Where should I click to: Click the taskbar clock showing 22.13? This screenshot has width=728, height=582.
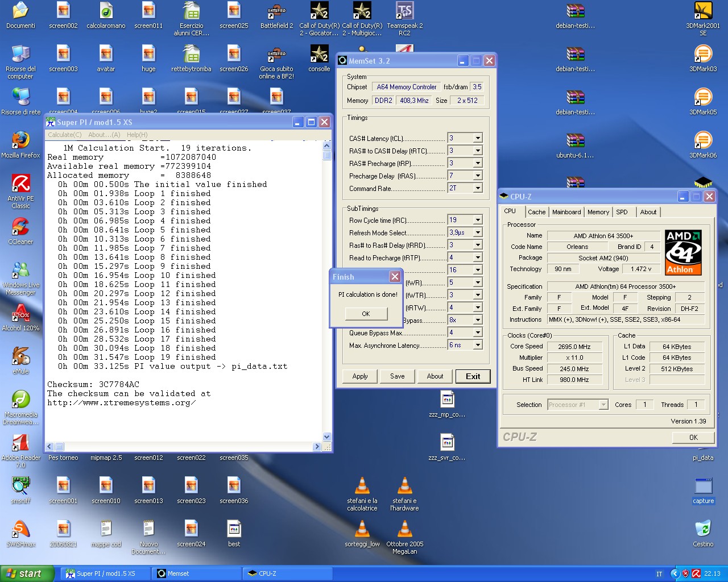pyautogui.click(x=712, y=573)
